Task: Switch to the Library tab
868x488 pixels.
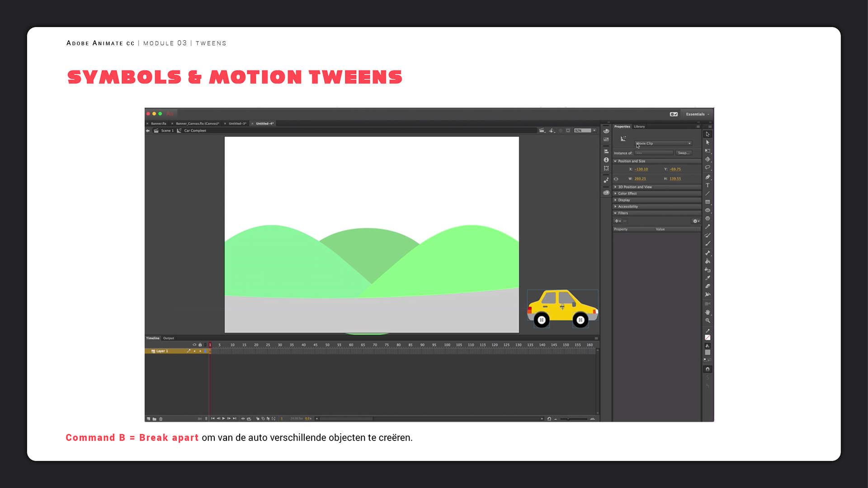Action: click(639, 127)
